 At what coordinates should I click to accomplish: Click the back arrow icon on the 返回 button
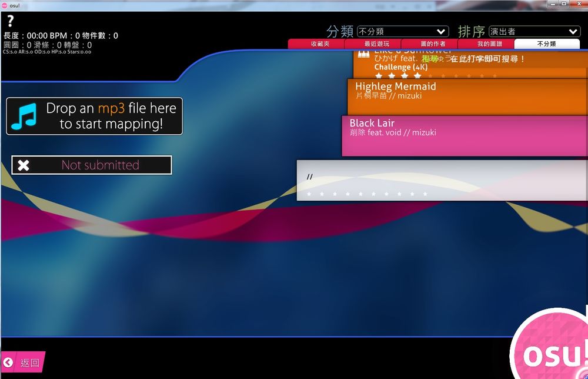9,363
